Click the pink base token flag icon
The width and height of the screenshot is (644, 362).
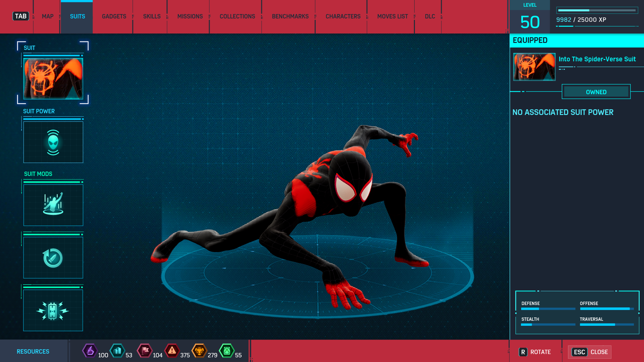click(x=145, y=351)
